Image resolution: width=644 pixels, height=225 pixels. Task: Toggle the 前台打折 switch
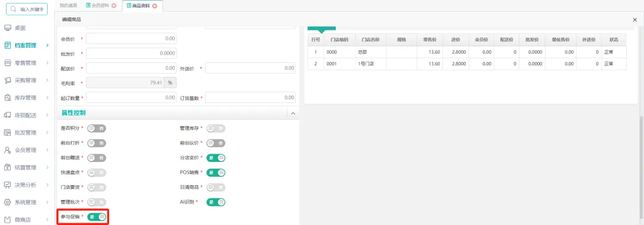[x=97, y=143]
